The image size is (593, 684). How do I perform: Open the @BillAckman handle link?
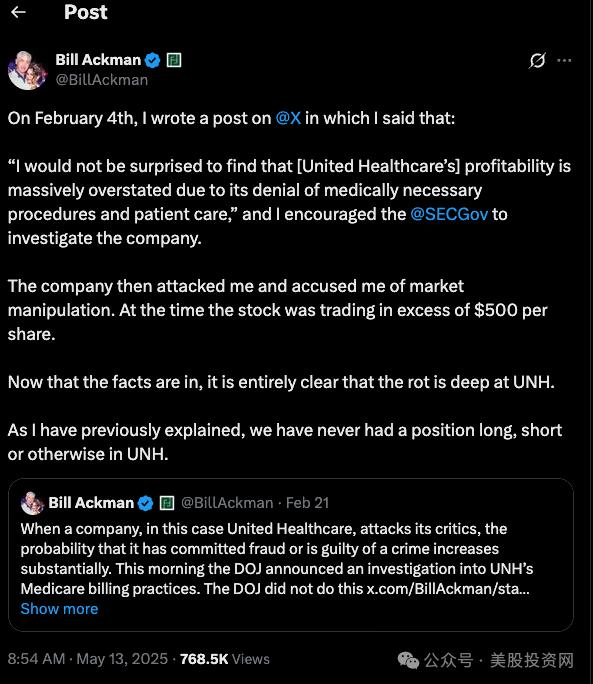pos(102,80)
